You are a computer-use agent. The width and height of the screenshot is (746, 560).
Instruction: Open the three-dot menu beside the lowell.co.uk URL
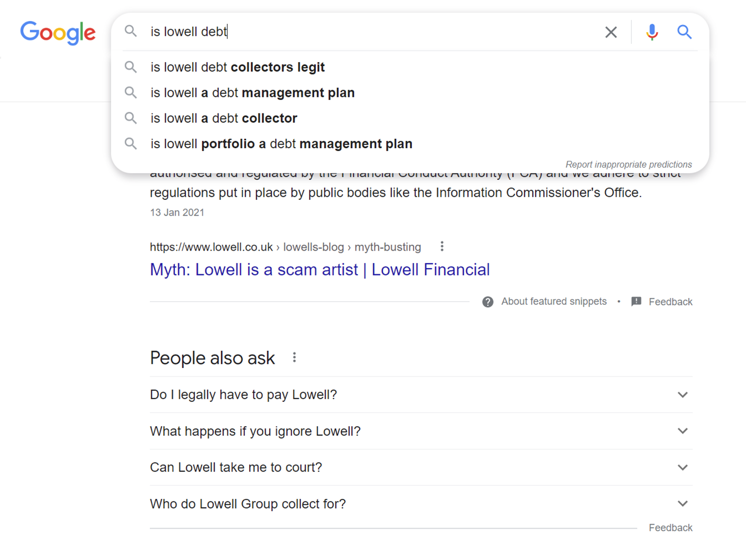pyautogui.click(x=442, y=246)
